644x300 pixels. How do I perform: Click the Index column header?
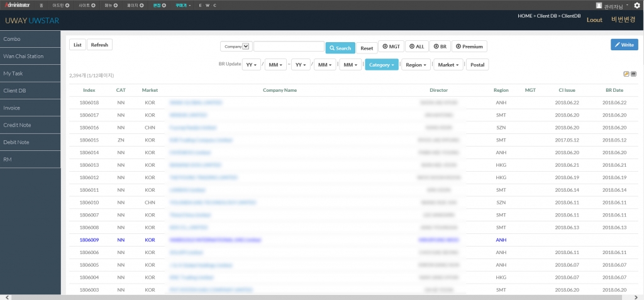(x=89, y=90)
